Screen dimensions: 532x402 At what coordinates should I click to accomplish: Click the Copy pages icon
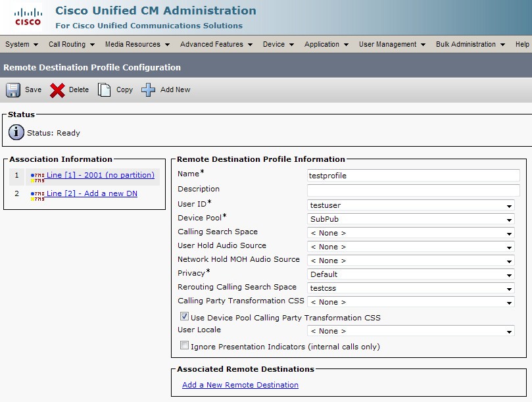pyautogui.click(x=104, y=90)
